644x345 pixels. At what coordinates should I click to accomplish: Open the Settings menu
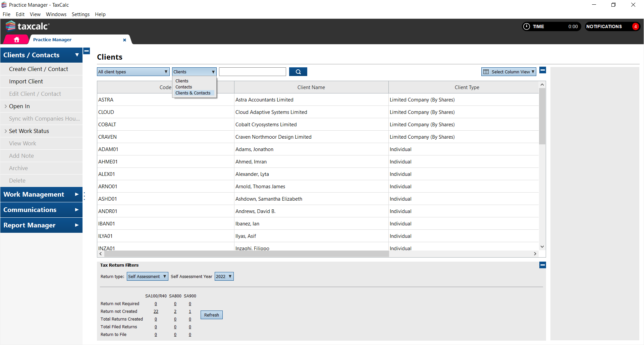tap(80, 14)
